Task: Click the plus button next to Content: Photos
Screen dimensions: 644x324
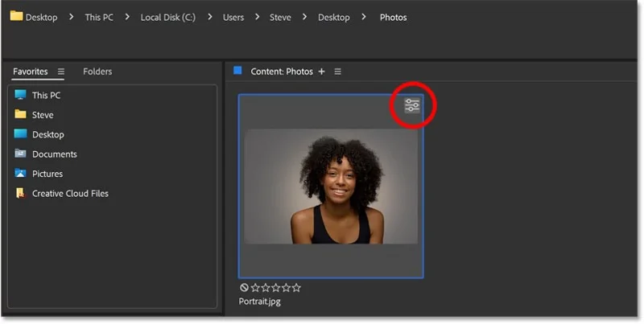Action: point(321,72)
